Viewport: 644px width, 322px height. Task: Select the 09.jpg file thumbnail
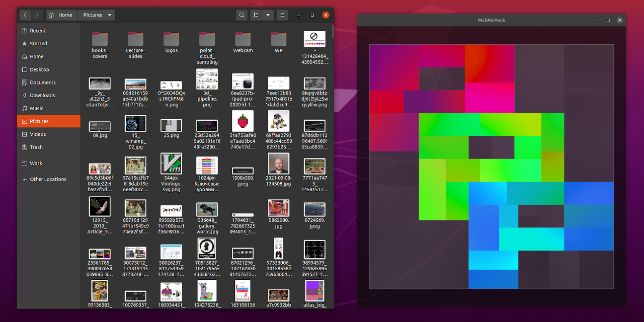[100, 126]
